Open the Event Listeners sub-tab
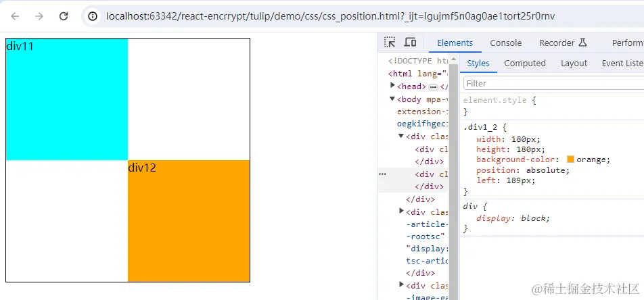This screenshot has height=300, width=644. click(x=622, y=64)
